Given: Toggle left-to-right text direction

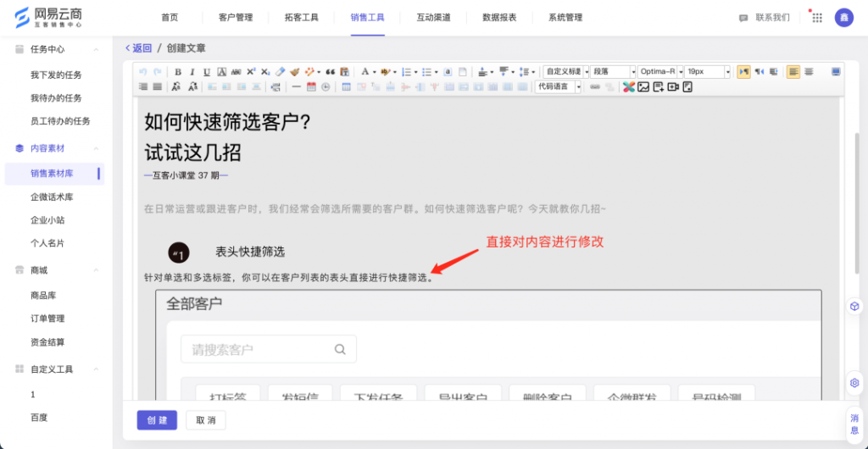Looking at the screenshot, I should pyautogui.click(x=744, y=72).
